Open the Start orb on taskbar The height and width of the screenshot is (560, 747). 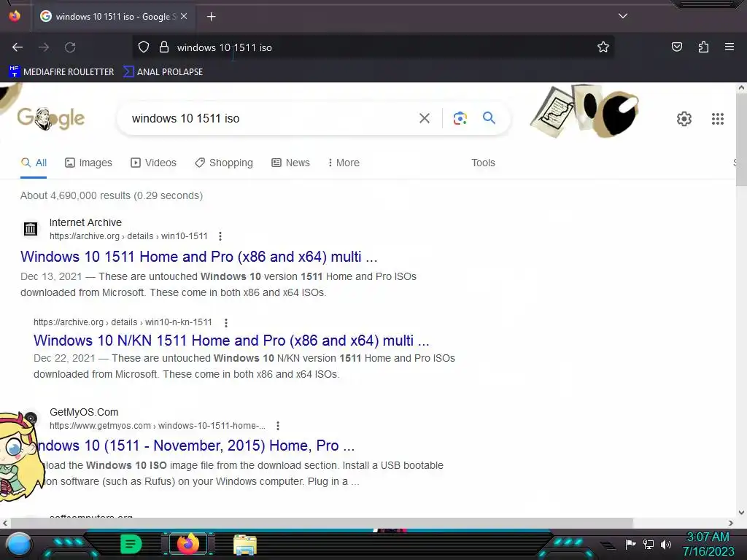[x=19, y=544]
